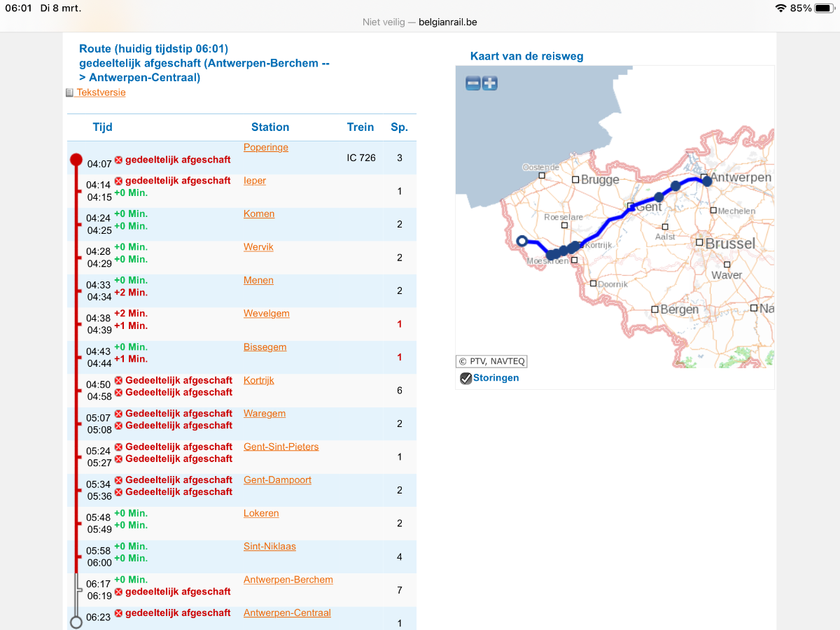Viewport: 840px width, 630px height.
Task: Tap the battery icon in status bar
Action: click(822, 8)
